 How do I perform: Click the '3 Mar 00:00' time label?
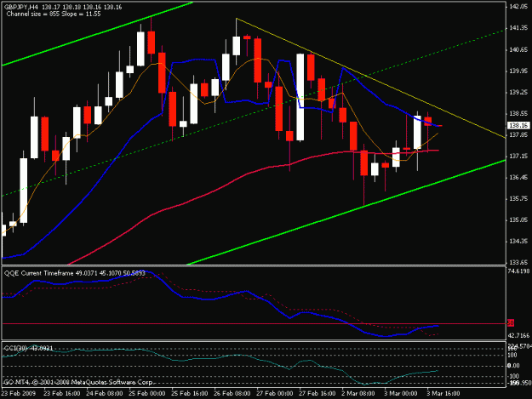[401, 394]
